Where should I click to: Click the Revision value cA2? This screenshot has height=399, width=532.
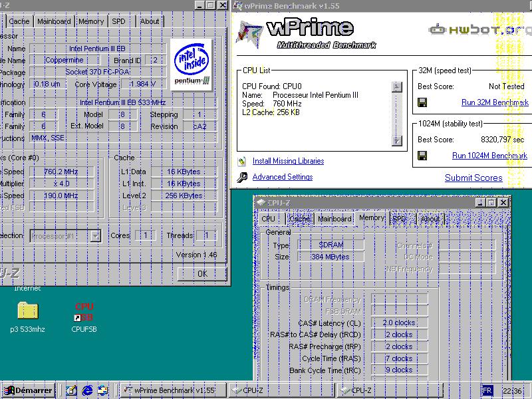coord(200,126)
